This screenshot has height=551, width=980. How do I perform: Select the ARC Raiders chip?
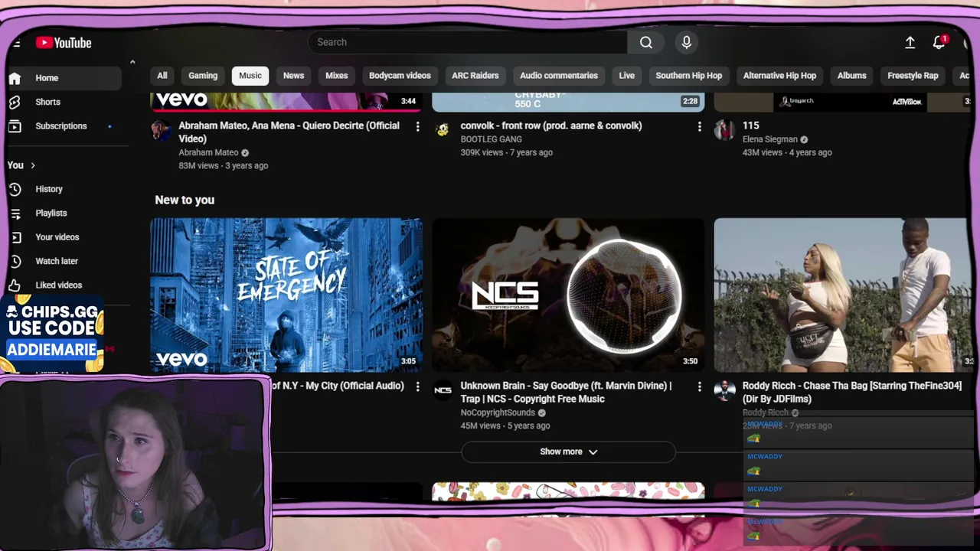tap(475, 76)
